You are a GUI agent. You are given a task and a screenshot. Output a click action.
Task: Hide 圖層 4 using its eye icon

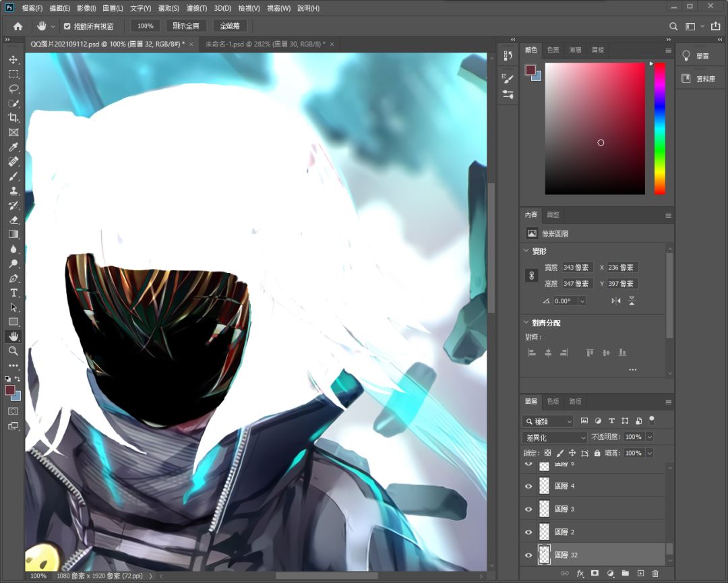[528, 486]
